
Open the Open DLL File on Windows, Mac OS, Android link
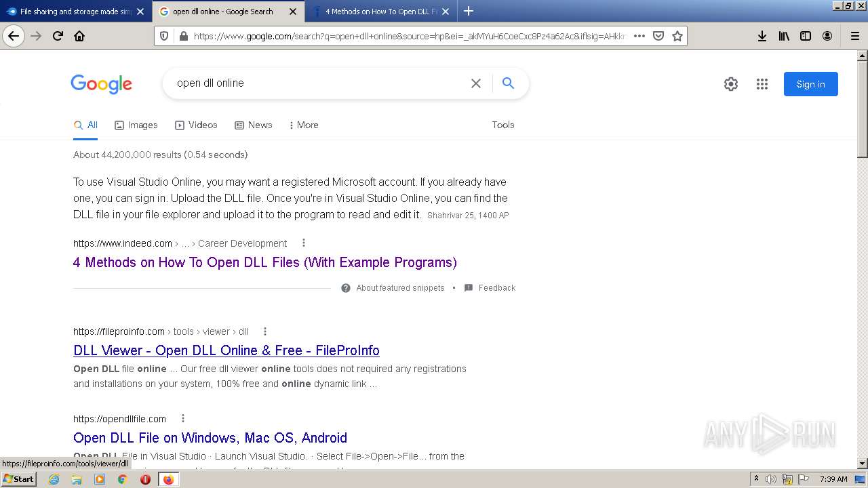click(x=210, y=438)
